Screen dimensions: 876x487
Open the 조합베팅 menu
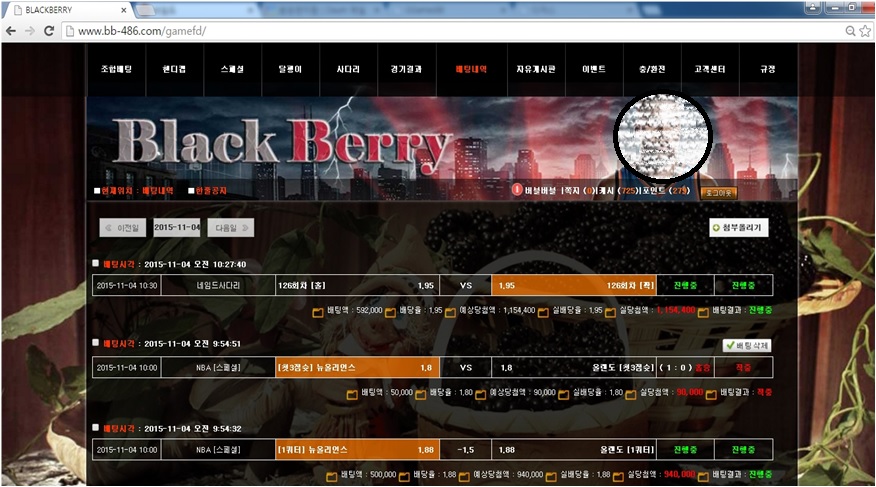tap(116, 69)
